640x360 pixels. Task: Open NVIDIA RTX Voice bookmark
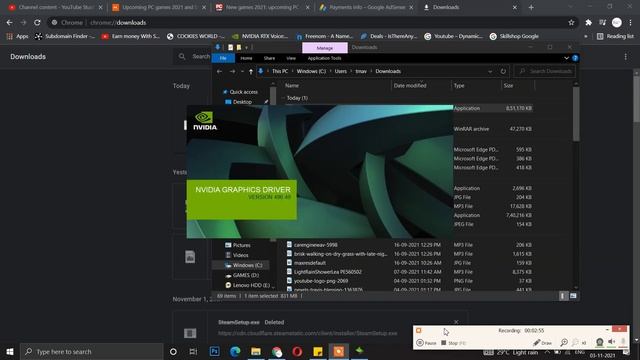coord(260,36)
